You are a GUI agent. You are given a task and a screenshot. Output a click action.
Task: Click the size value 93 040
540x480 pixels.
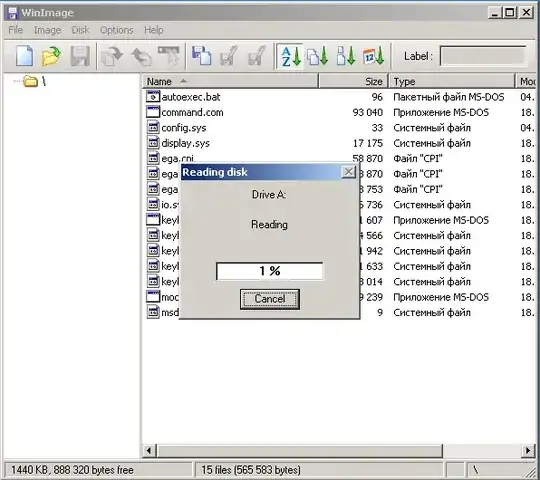367,112
